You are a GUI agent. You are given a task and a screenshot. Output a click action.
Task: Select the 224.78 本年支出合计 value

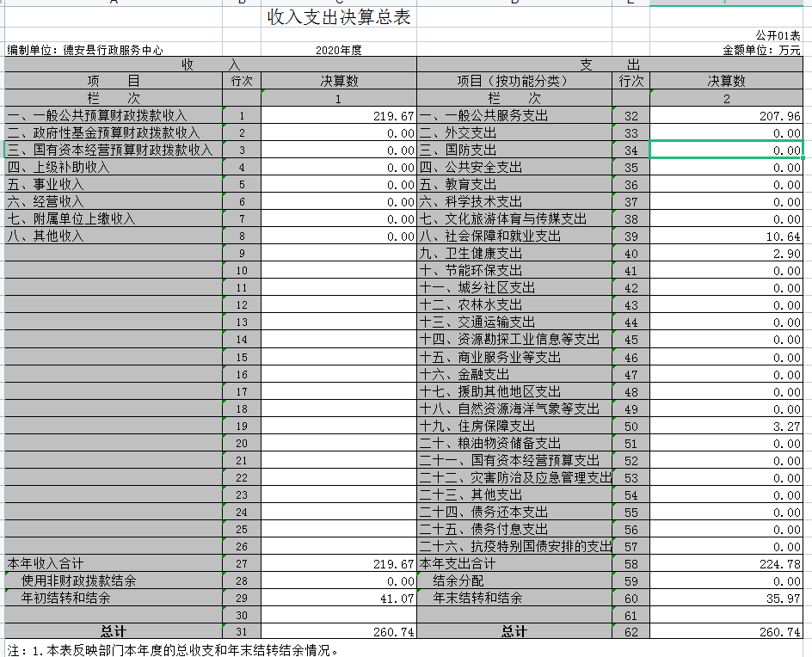[726, 564]
